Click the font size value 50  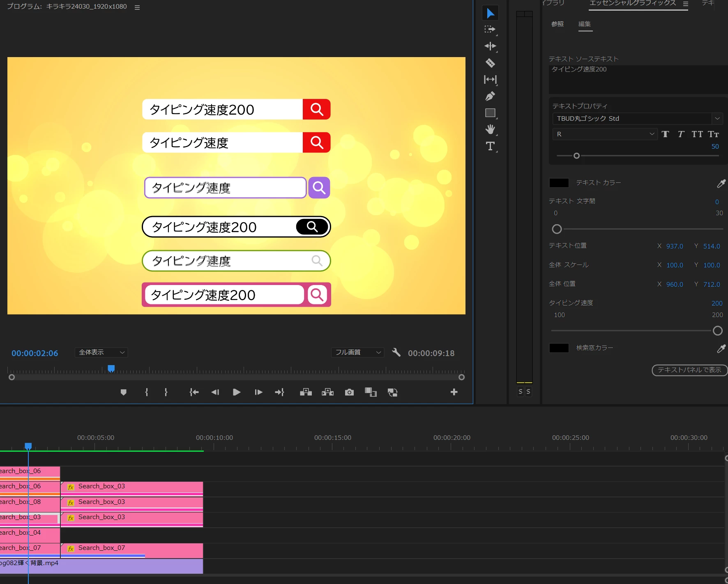tap(715, 147)
